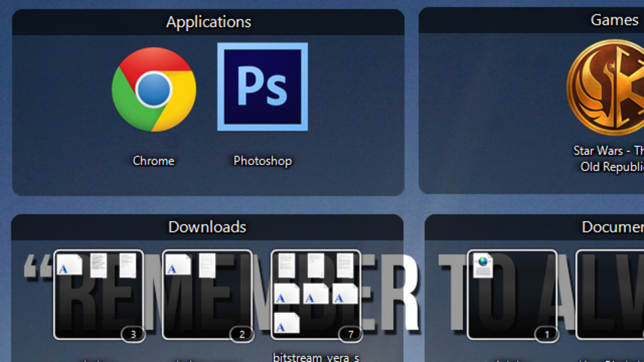Click the bitstream_vera_s folder label
Image resolution: width=644 pixels, height=362 pixels.
tap(316, 357)
